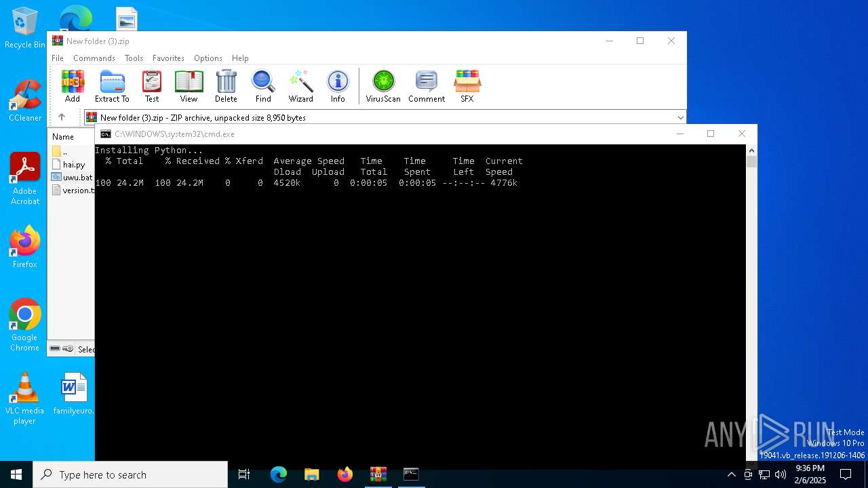The image size is (868, 488).
Task: Open the clock showing 9:36 PM
Action: (x=810, y=474)
